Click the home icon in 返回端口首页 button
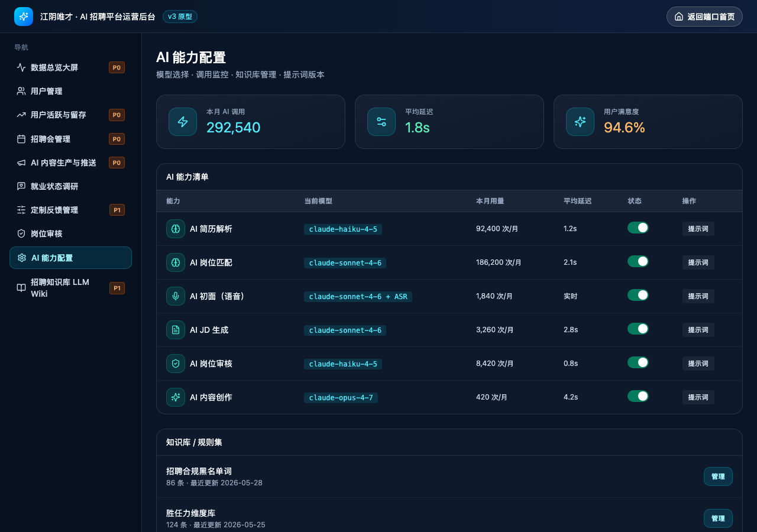 click(679, 17)
